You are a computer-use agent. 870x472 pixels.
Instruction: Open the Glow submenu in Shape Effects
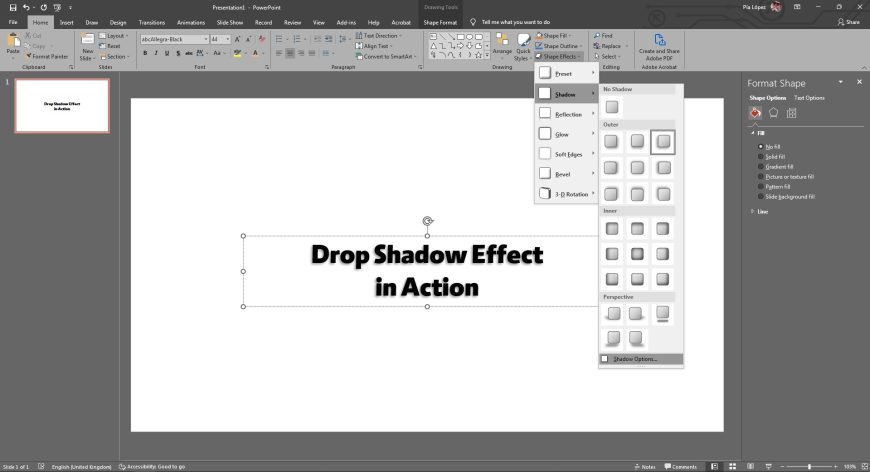tap(566, 134)
